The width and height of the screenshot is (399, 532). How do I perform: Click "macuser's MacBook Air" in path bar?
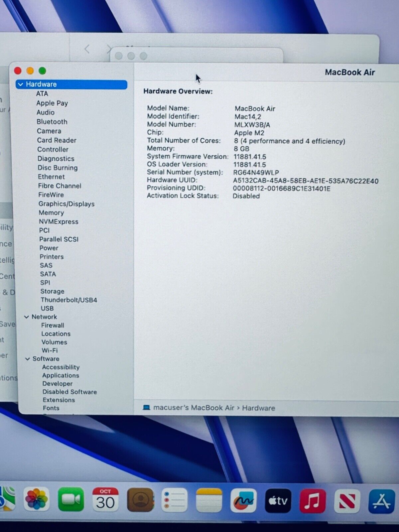[194, 408]
